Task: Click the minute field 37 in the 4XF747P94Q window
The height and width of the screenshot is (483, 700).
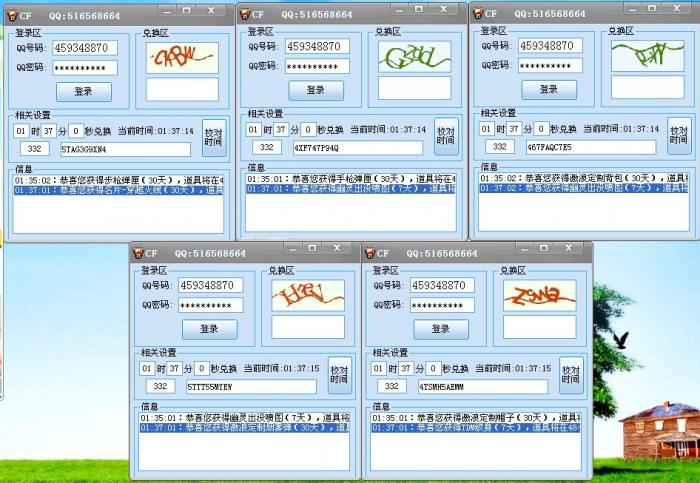Action: tap(281, 130)
